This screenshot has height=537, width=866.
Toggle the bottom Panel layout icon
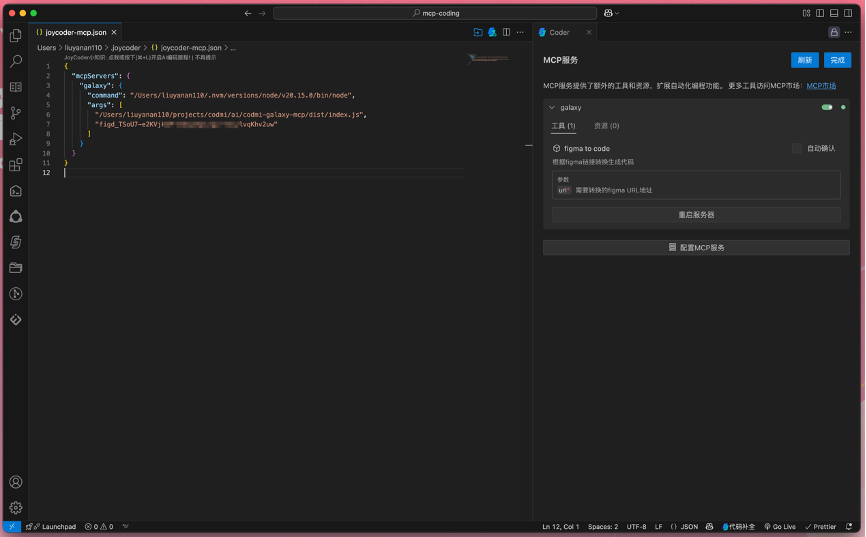coord(834,13)
